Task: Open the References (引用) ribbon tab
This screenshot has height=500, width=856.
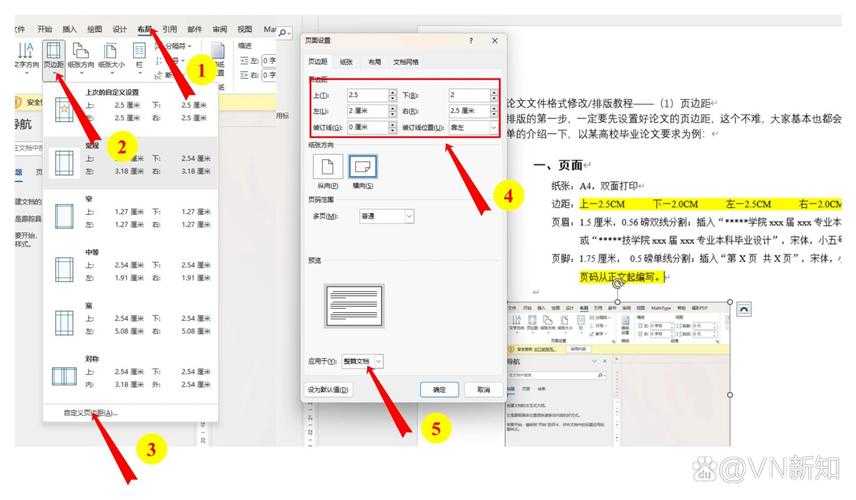Action: click(x=169, y=29)
